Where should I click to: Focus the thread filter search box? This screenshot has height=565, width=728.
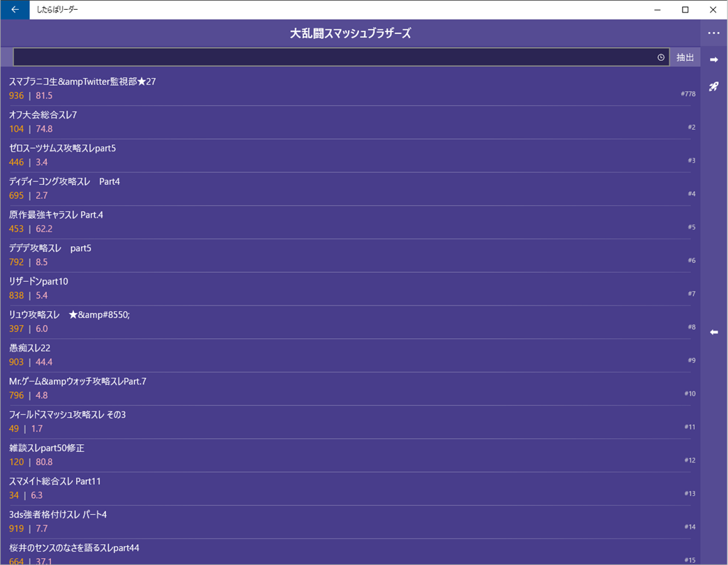pyautogui.click(x=341, y=57)
